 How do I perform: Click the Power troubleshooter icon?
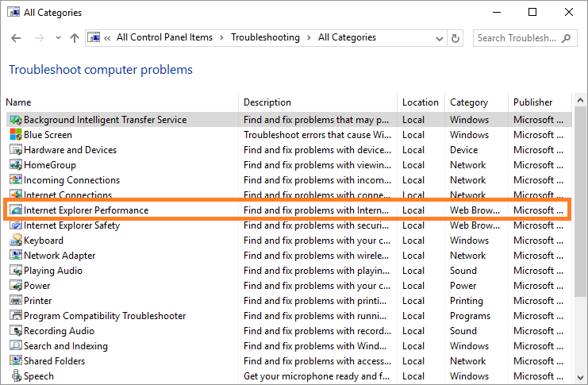pyautogui.click(x=16, y=286)
